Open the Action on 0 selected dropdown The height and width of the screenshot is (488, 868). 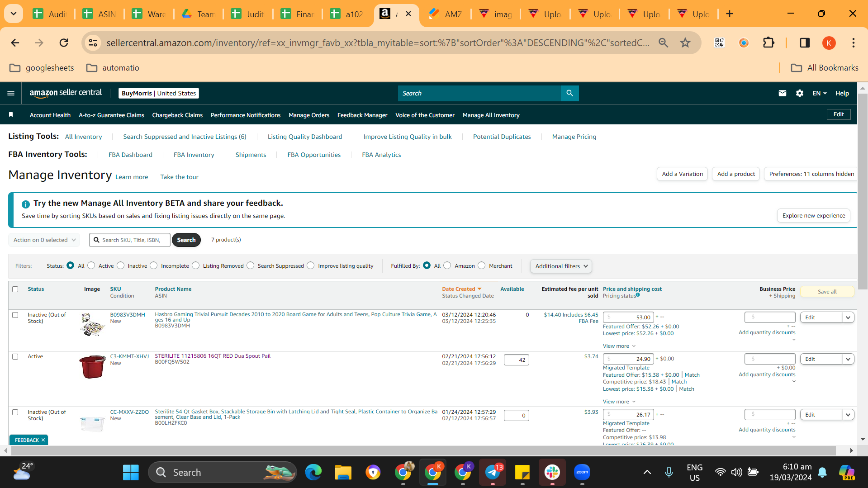[x=44, y=240]
